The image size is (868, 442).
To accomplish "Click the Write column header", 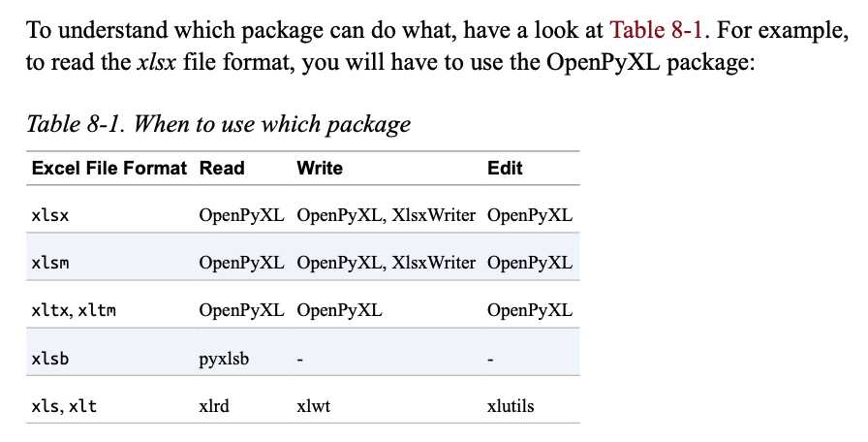I will pyautogui.click(x=320, y=168).
